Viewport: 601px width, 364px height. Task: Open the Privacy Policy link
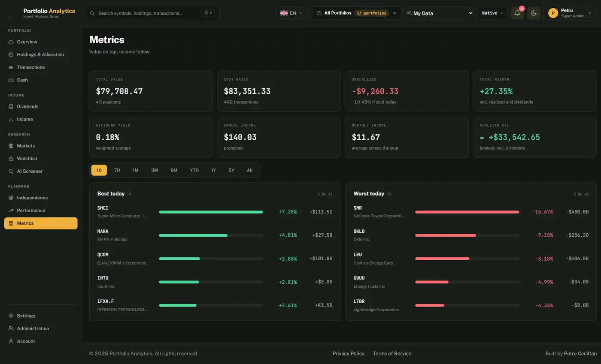tap(349, 354)
